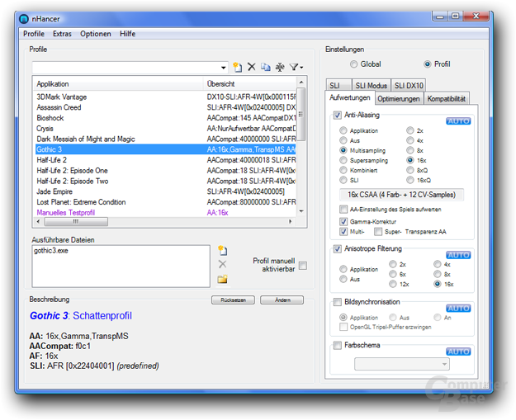Open the Hilfe menu
The height and width of the screenshot is (420, 516).
click(x=128, y=34)
